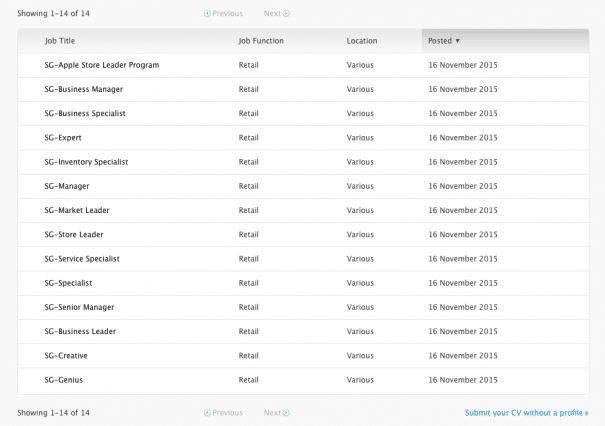The image size is (605, 426).
Task: Click the posted date in the SG-Service Specialist row
Action: [463, 259]
